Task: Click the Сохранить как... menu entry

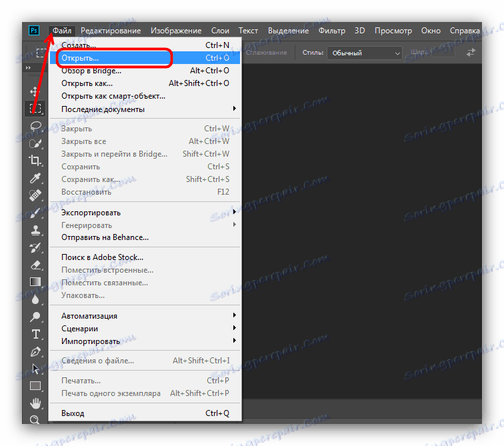Action: (x=145, y=179)
